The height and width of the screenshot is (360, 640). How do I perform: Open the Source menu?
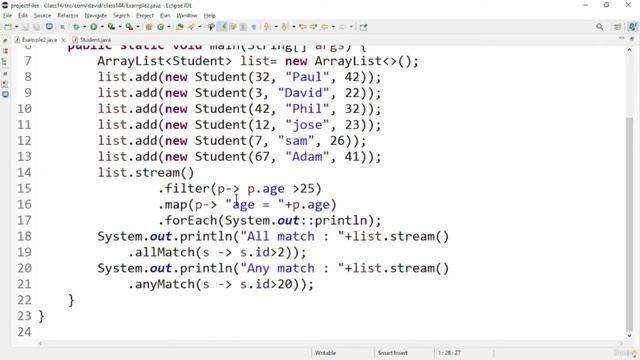[x=42, y=15]
